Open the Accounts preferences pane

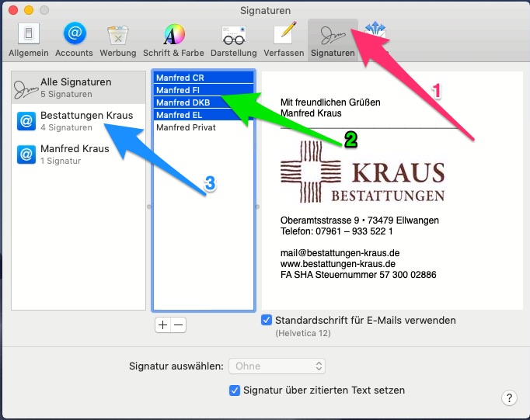[x=75, y=39]
